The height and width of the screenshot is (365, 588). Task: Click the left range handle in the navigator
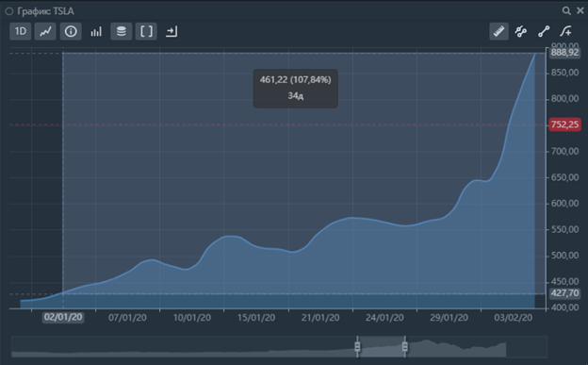357,346
